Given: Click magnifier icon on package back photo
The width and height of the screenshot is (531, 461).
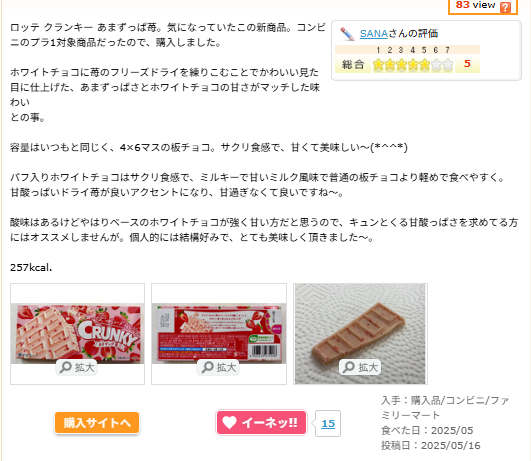Looking at the screenshot, I should [207, 367].
